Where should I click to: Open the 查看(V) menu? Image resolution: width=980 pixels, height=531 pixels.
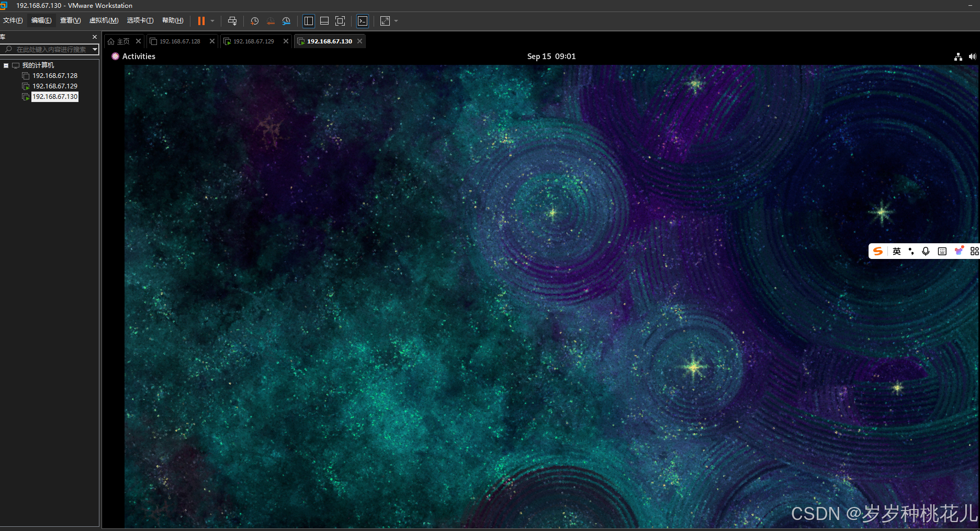click(70, 20)
